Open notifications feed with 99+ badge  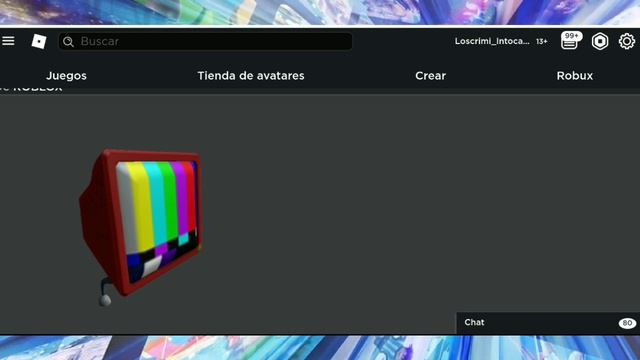pyautogui.click(x=570, y=41)
